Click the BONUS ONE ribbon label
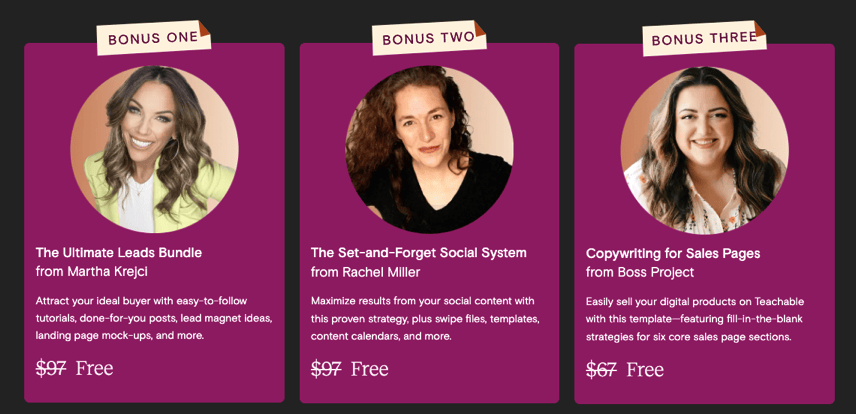856x414 pixels. click(x=154, y=38)
